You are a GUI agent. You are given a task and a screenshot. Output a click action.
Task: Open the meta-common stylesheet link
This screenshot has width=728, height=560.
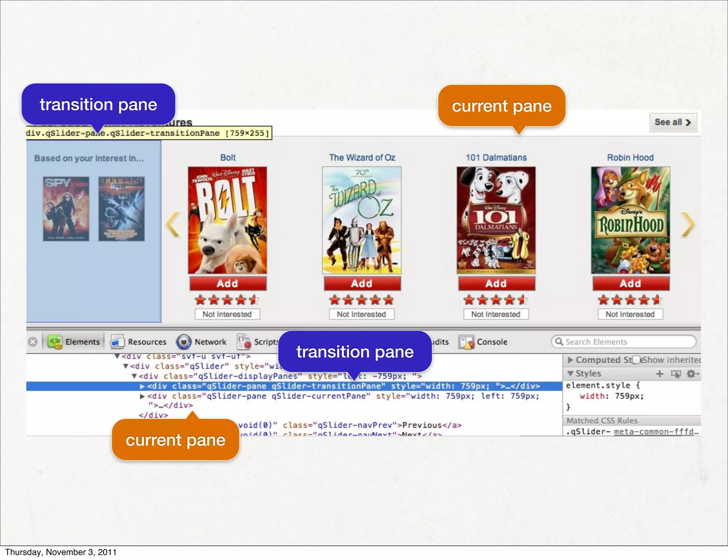[x=656, y=431]
